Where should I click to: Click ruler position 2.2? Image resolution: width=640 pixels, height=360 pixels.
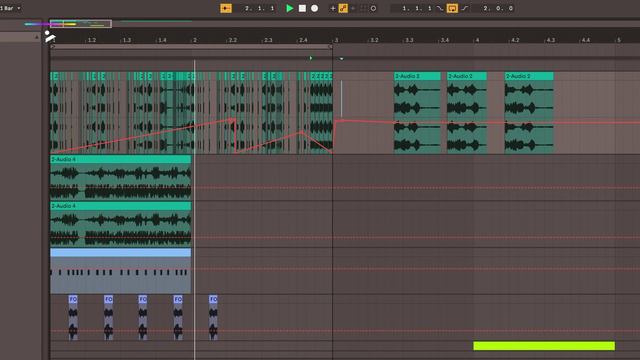point(232,40)
